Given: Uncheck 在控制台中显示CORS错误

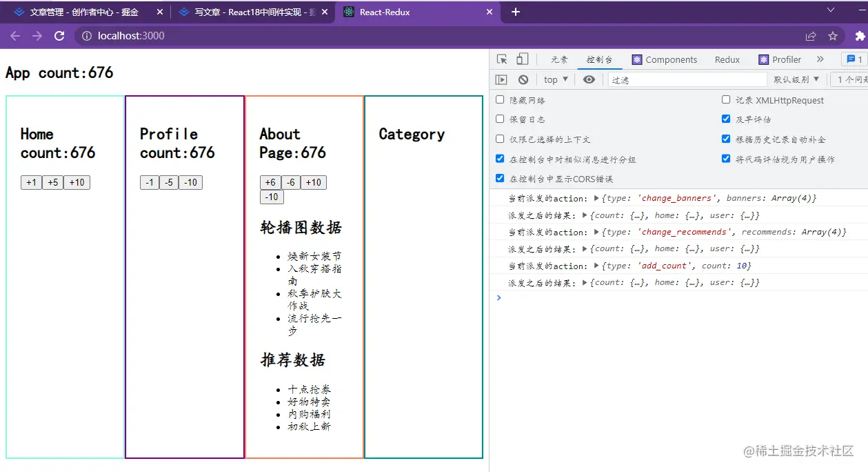Looking at the screenshot, I should (500, 178).
